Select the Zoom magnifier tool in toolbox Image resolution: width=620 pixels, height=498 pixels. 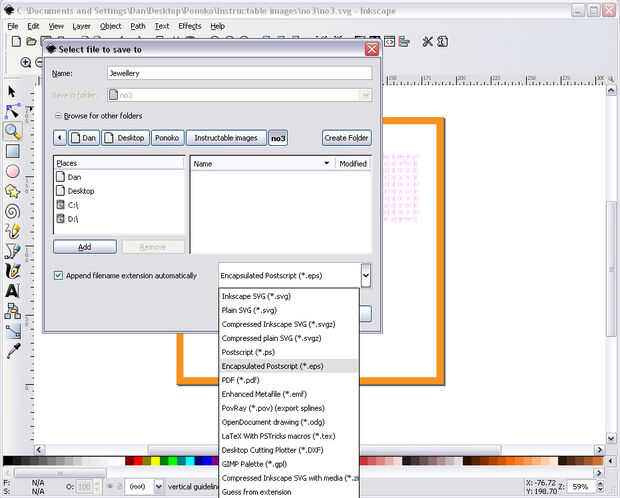(13, 131)
